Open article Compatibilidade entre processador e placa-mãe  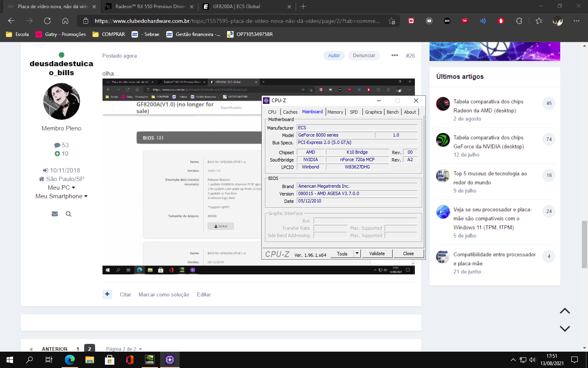[494, 259]
